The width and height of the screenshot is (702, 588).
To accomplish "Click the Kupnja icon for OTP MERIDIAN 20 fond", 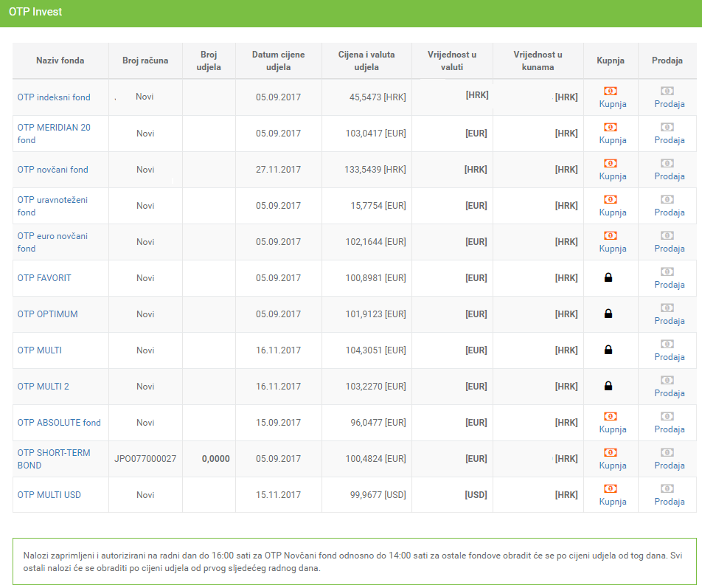I will click(611, 128).
